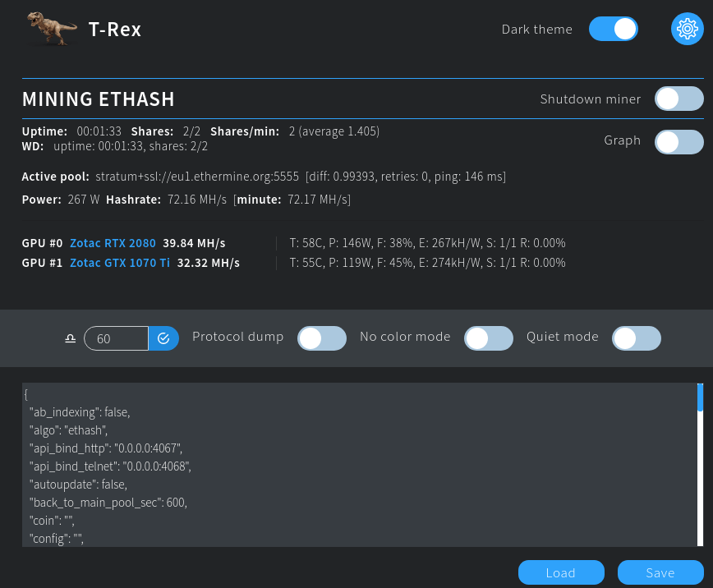Focus the input field showing 60

coord(117,338)
